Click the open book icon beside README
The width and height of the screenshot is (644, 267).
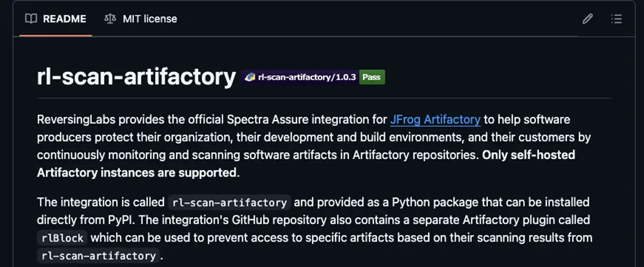coord(31,19)
